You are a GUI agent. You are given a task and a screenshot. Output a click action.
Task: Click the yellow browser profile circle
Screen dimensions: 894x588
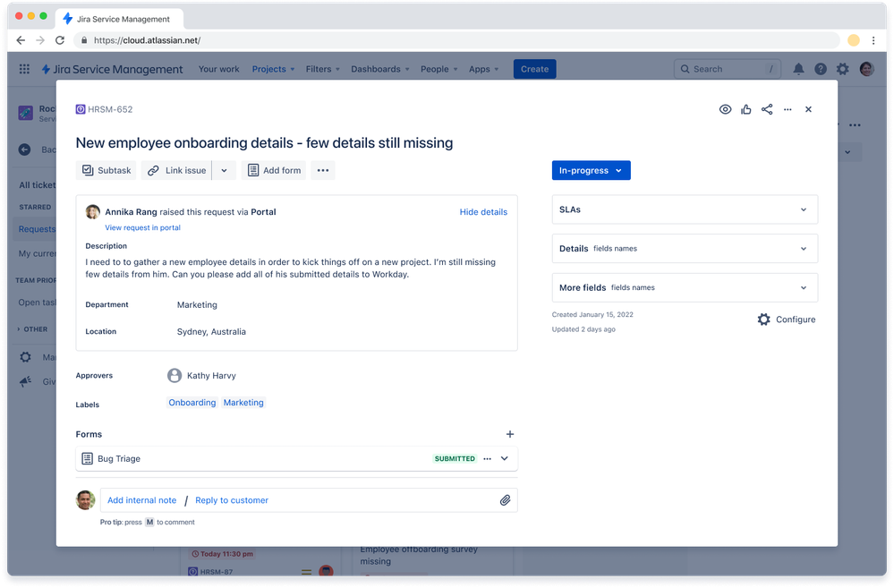(854, 40)
